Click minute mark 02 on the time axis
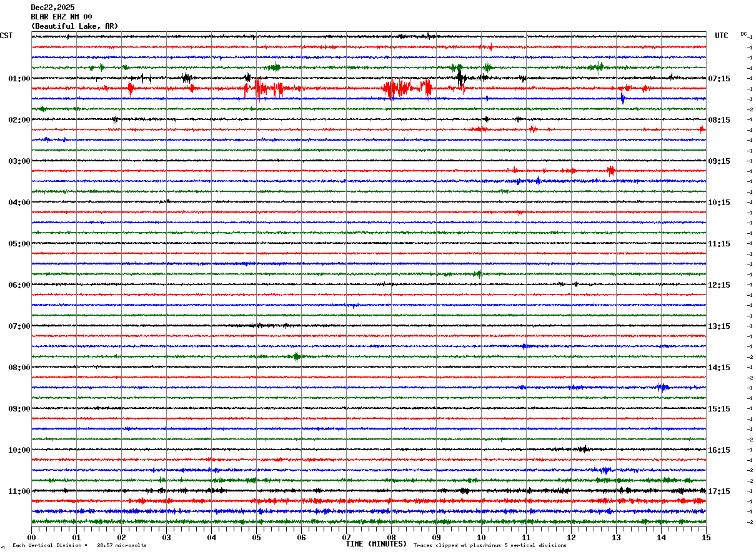This screenshot has width=756, height=554. (121, 536)
